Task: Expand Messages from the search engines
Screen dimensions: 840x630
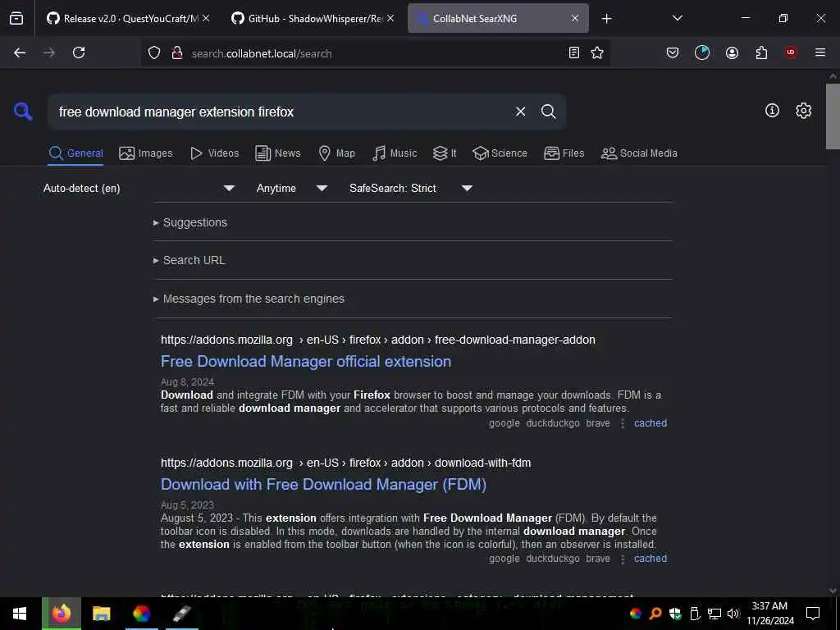Action: tap(249, 299)
